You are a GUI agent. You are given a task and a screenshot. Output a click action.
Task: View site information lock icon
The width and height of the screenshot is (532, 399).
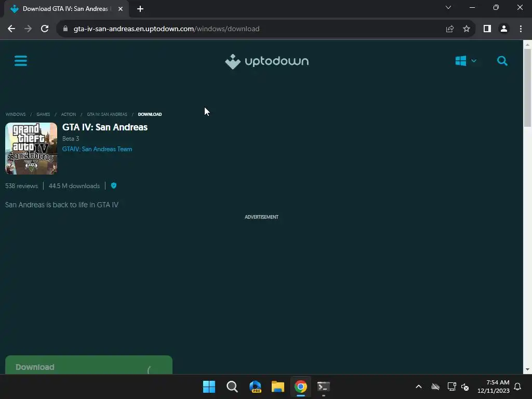[x=65, y=29]
